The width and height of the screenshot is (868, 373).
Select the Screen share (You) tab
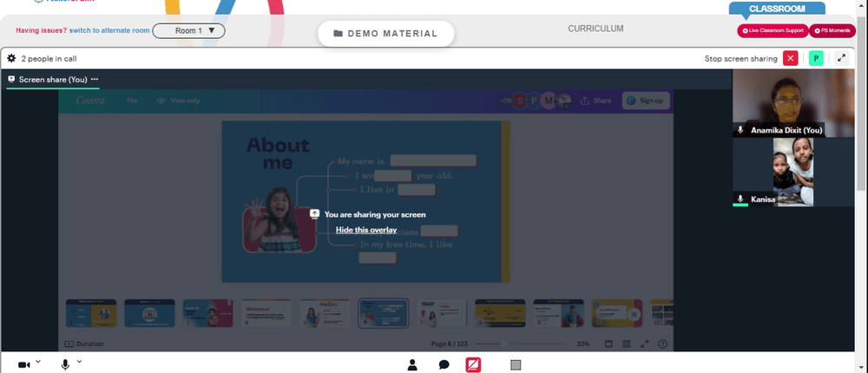coord(53,80)
